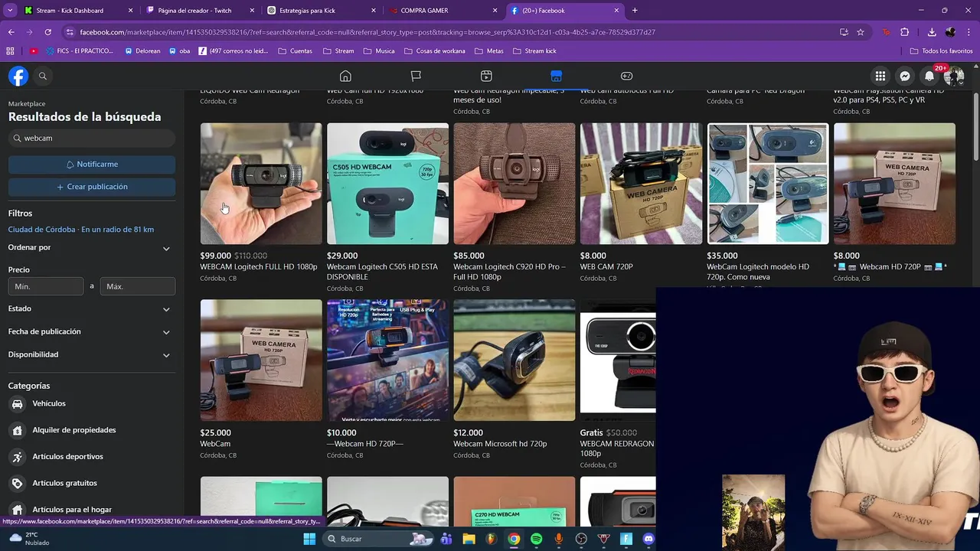Click the Máx. price field
The image size is (980, 551).
[x=138, y=286]
